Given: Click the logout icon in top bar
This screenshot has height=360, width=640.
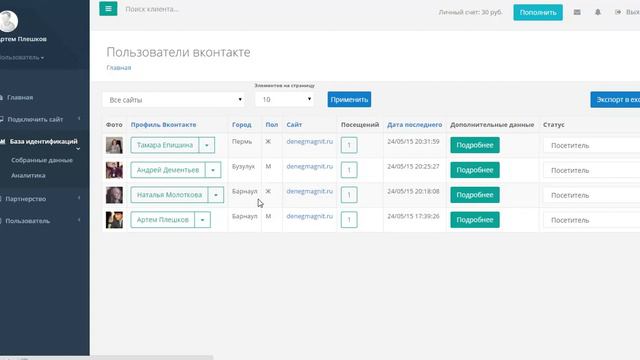Looking at the screenshot, I should (x=618, y=12).
